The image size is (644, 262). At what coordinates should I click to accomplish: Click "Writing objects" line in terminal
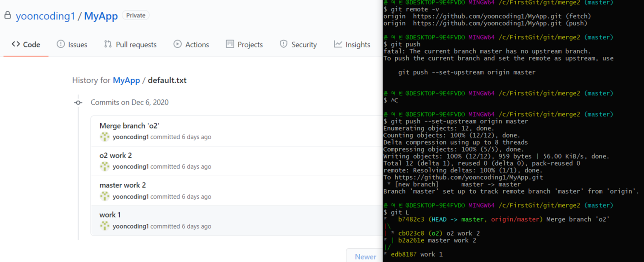tap(496, 157)
